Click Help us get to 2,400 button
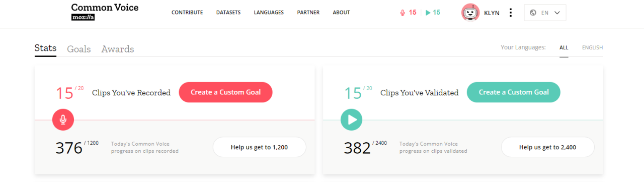Image resolution: width=644 pixels, height=182 pixels. (547, 147)
